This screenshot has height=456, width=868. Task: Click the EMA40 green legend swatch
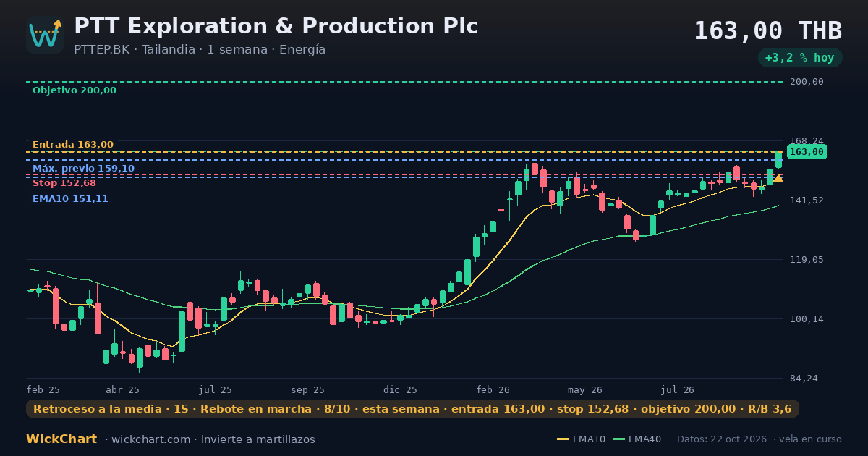click(618, 439)
